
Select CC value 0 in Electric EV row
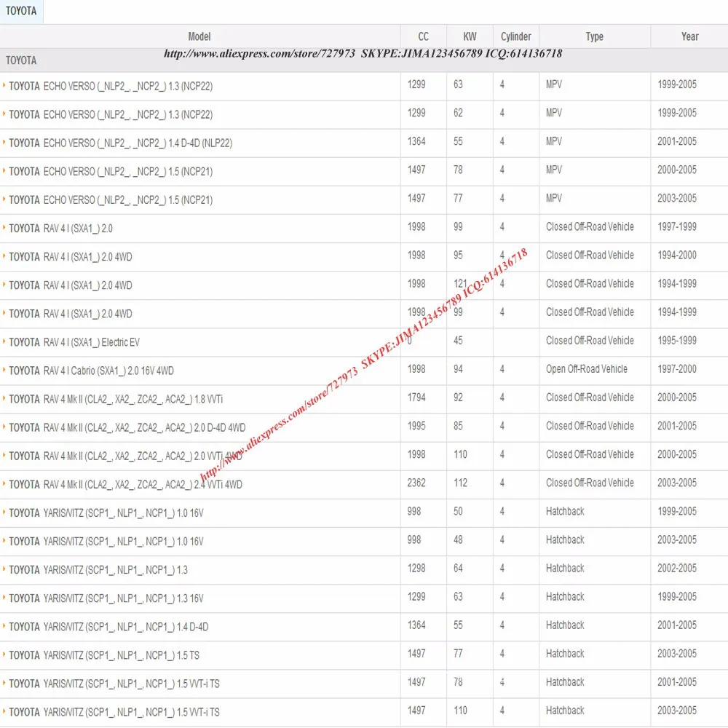[409, 340]
